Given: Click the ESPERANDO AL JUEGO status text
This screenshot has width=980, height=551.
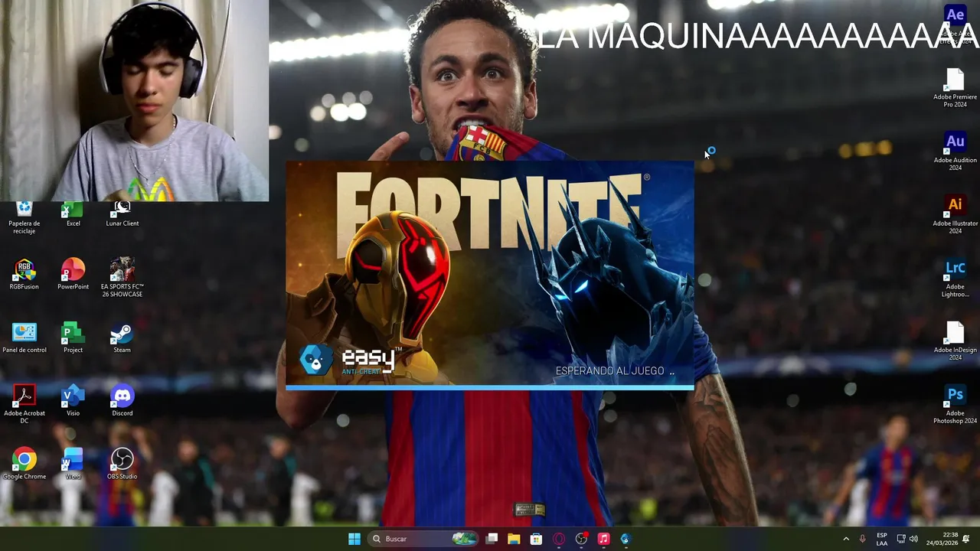Looking at the screenshot, I should [x=615, y=371].
